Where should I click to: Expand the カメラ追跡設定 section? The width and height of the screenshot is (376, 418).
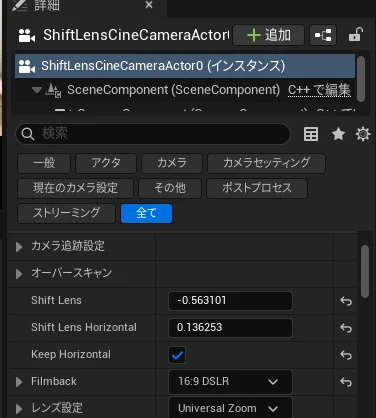pyautogui.click(x=19, y=247)
